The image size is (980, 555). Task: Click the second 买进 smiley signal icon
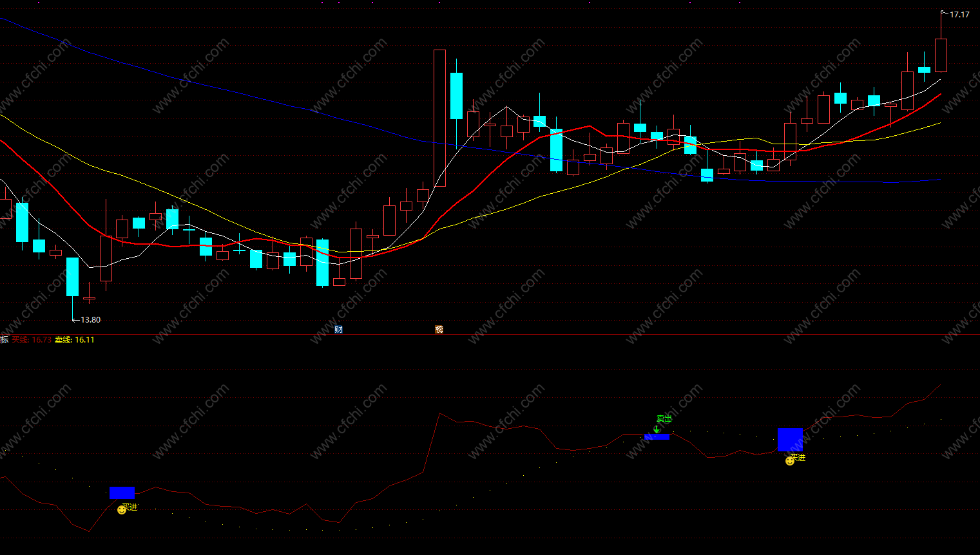pyautogui.click(x=790, y=460)
